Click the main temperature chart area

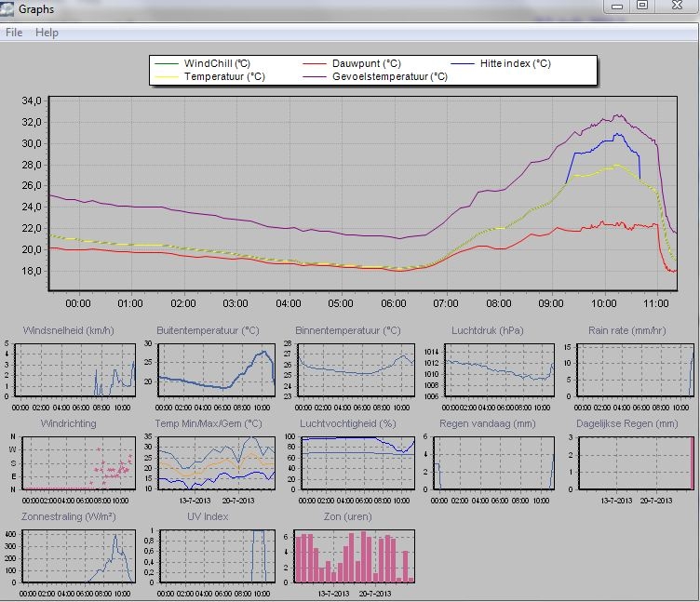363,194
